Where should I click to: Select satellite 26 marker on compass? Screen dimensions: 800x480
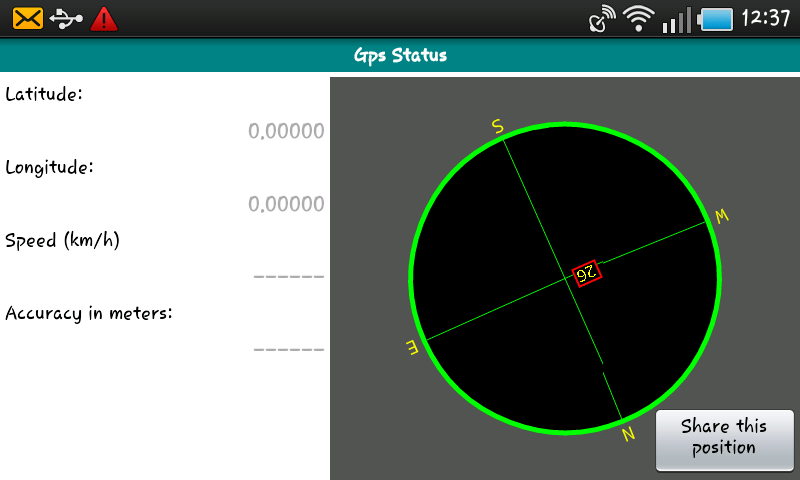587,273
